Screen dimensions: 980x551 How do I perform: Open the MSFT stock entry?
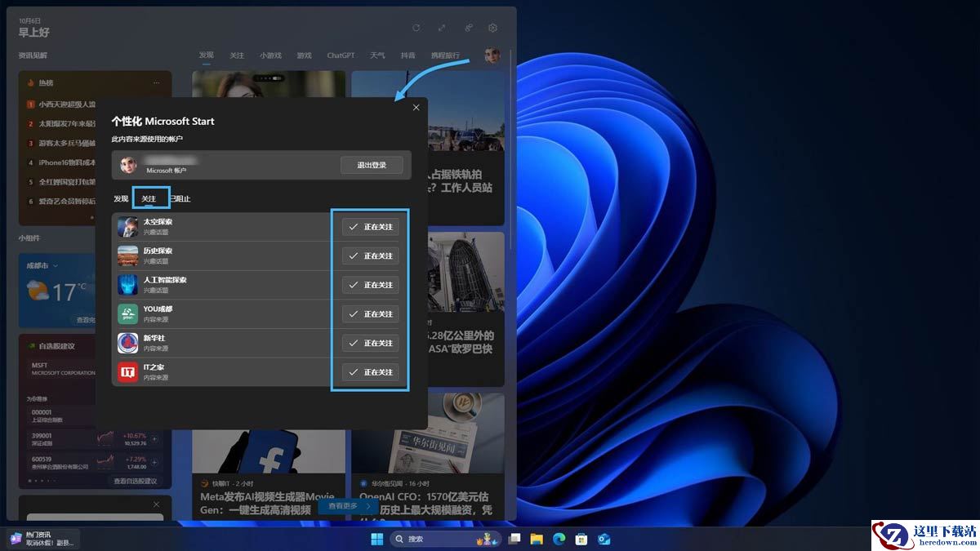pyautogui.click(x=64, y=369)
